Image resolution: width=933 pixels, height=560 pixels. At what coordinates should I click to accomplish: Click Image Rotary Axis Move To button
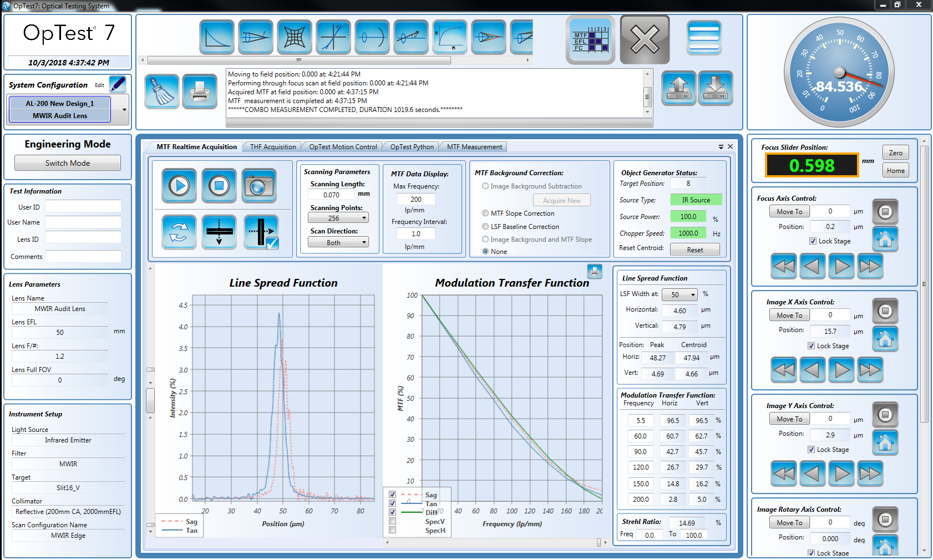789,522
